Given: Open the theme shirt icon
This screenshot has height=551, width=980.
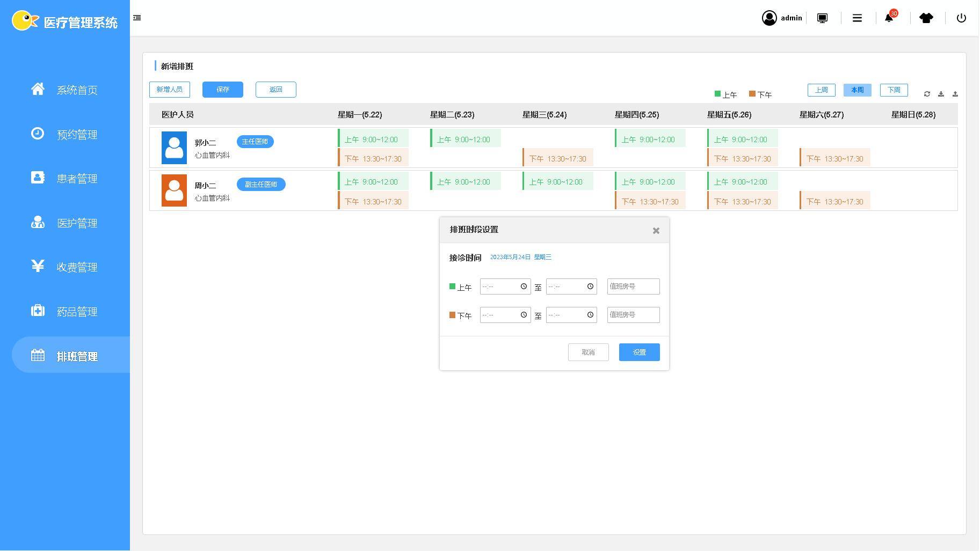Looking at the screenshot, I should coord(926,18).
